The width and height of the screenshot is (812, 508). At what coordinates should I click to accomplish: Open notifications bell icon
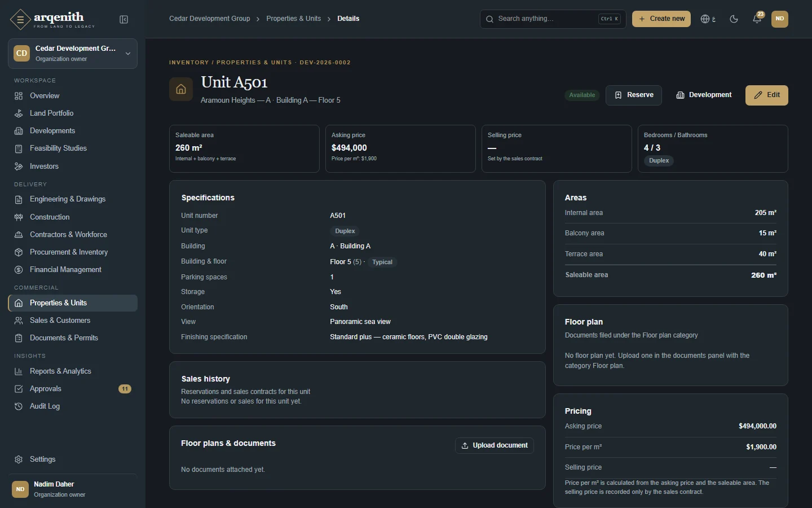coord(757,19)
